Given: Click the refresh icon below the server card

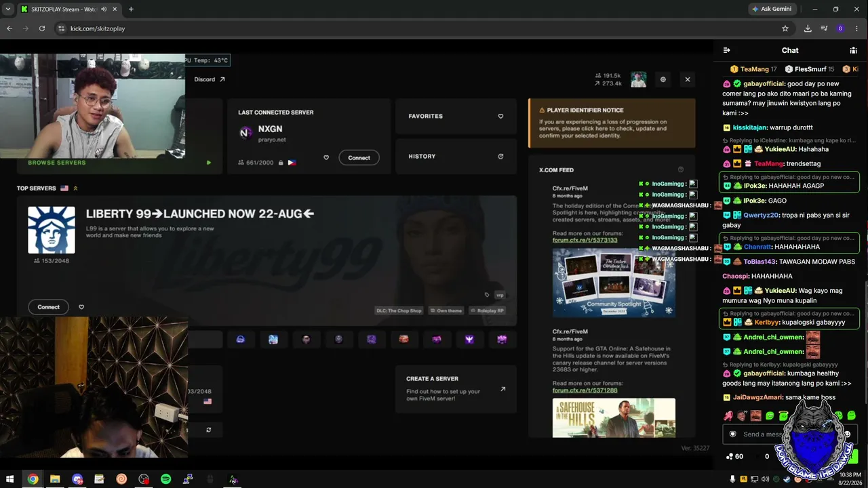Looking at the screenshot, I should [209, 430].
